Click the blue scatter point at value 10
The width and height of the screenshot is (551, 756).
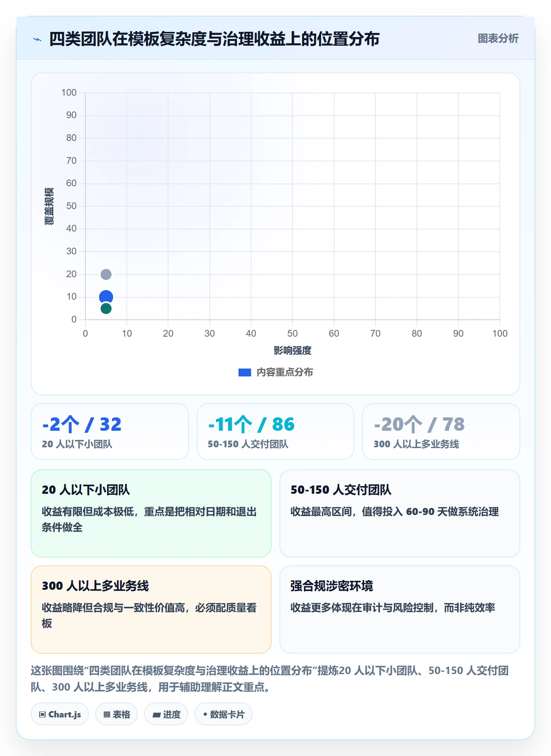pyautogui.click(x=106, y=297)
